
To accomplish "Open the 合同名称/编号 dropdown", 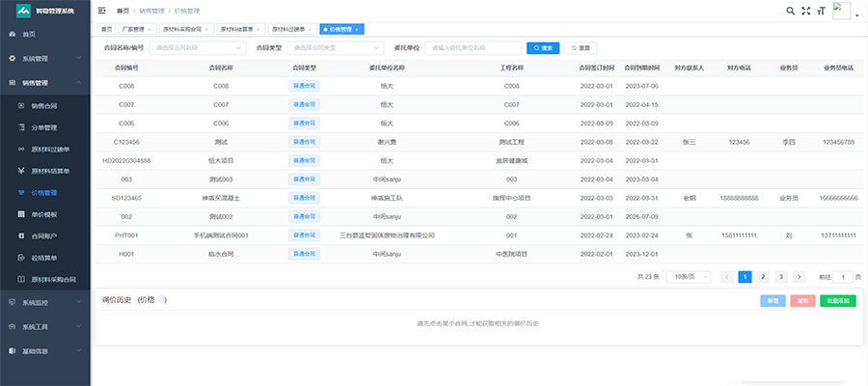I will click(x=198, y=48).
